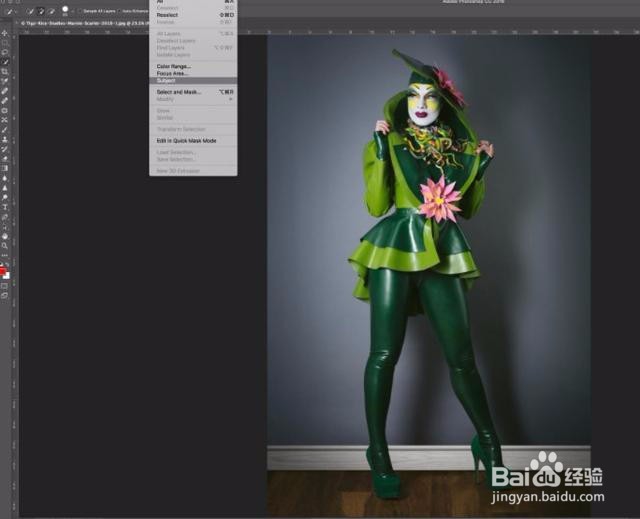640x519 pixels.
Task: Choose New Selection mode in options bar
Action: coord(30,11)
